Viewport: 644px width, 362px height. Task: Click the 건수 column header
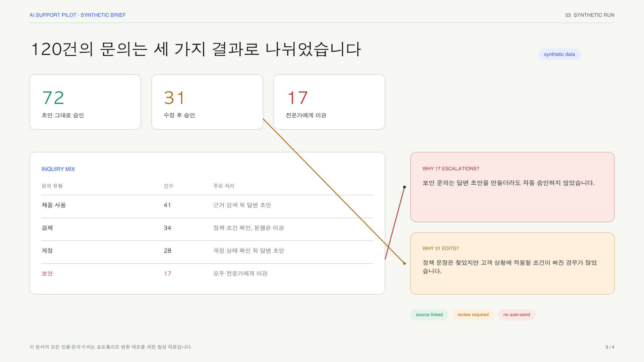[x=168, y=186]
